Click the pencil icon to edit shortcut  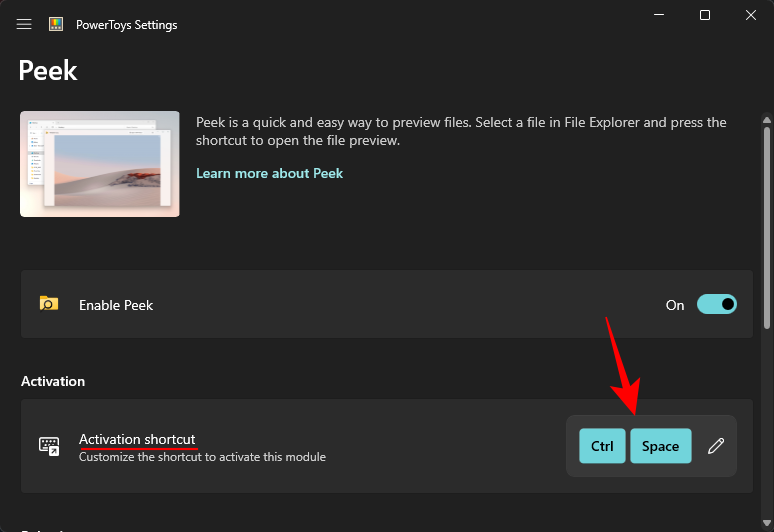[716, 446]
